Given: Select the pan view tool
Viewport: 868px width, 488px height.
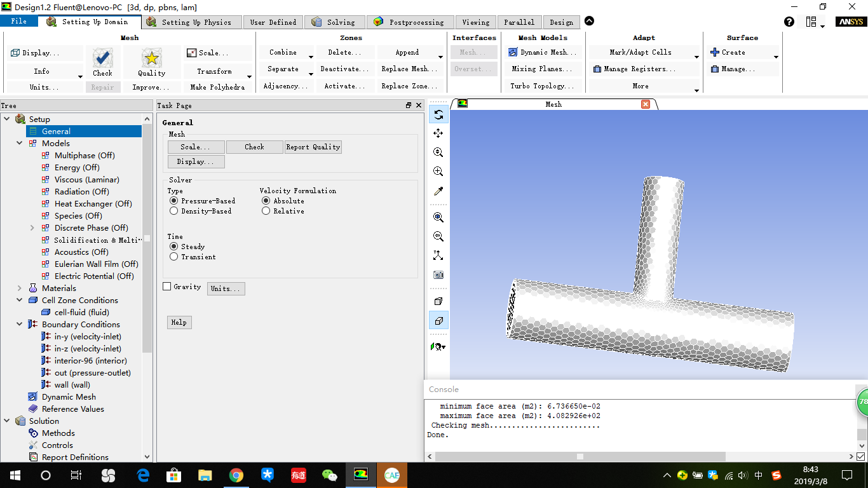Looking at the screenshot, I should click(438, 133).
